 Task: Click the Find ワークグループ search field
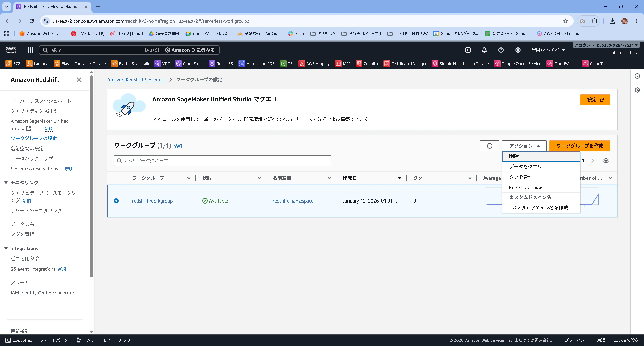point(223,161)
